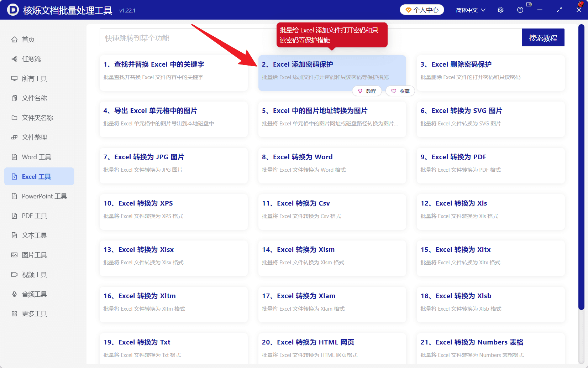The image size is (588, 368).
Task: Click the app logo in title bar
Action: pyautogui.click(x=13, y=10)
